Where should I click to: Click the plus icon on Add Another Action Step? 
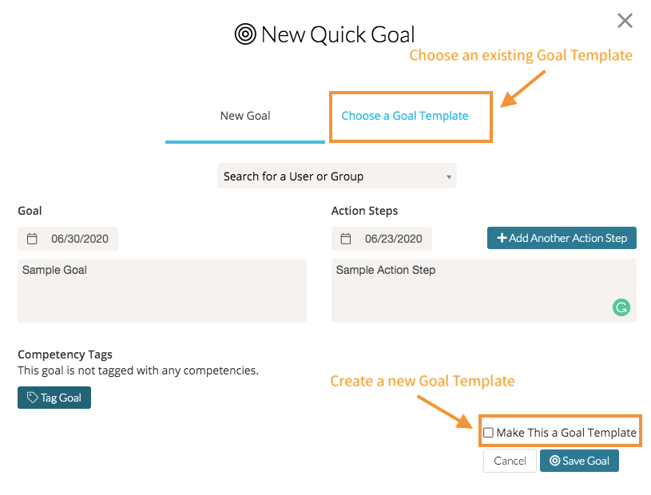501,238
